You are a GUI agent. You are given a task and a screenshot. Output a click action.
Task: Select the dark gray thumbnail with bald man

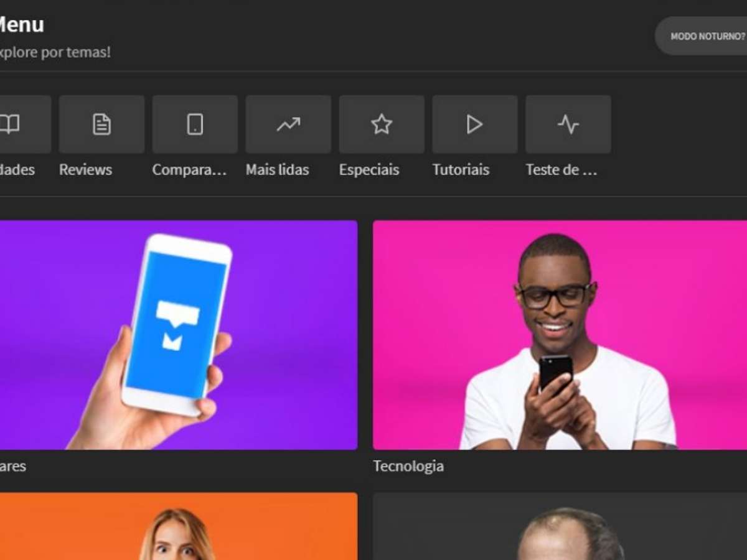560,526
